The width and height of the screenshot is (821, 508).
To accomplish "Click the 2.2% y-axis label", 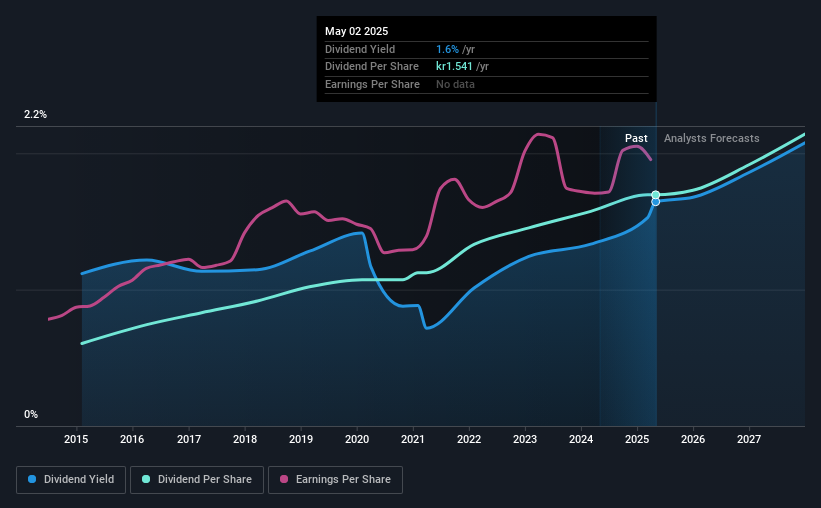I will (35, 115).
